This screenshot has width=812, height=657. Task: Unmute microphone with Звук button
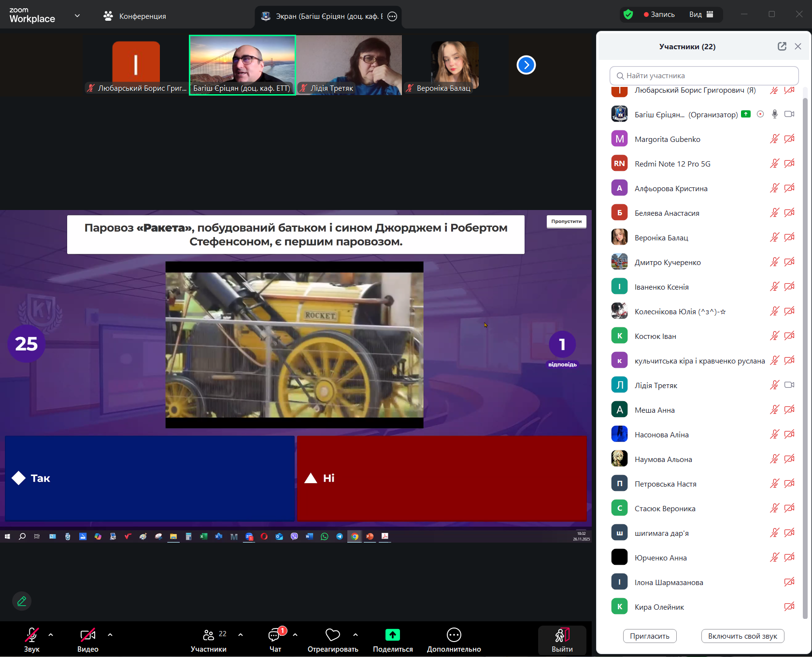(x=32, y=640)
